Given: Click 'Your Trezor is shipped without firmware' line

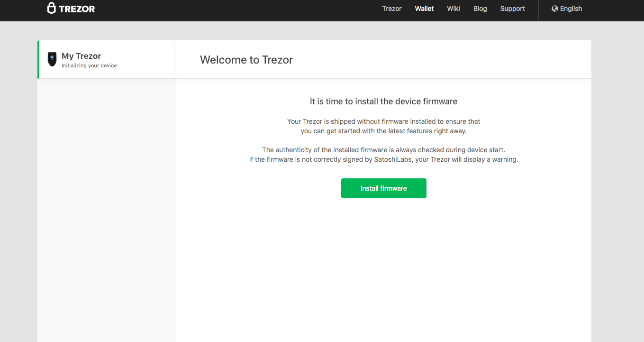Looking at the screenshot, I should tap(384, 121).
